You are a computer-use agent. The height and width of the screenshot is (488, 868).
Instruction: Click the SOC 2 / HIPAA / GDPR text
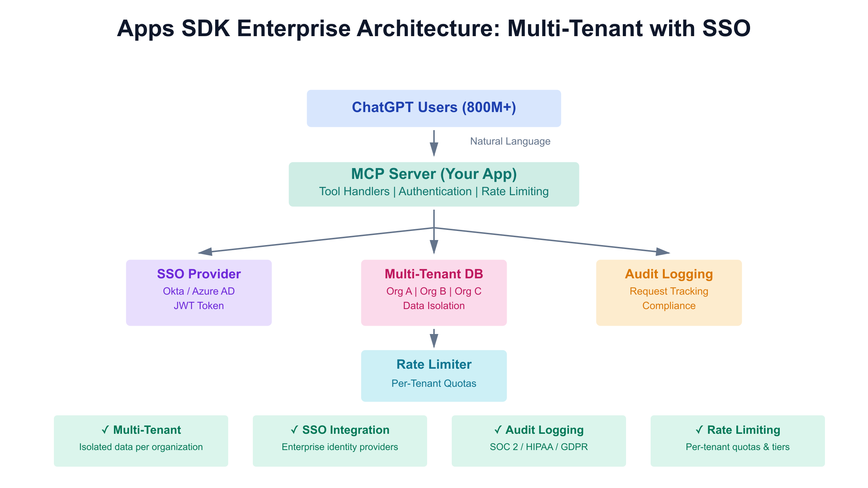pos(539,447)
